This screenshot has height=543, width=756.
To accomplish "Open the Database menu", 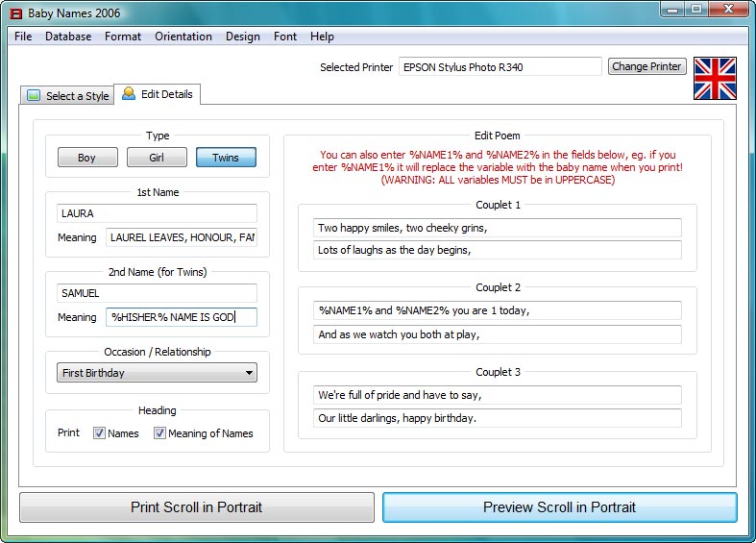I will 68,37.
